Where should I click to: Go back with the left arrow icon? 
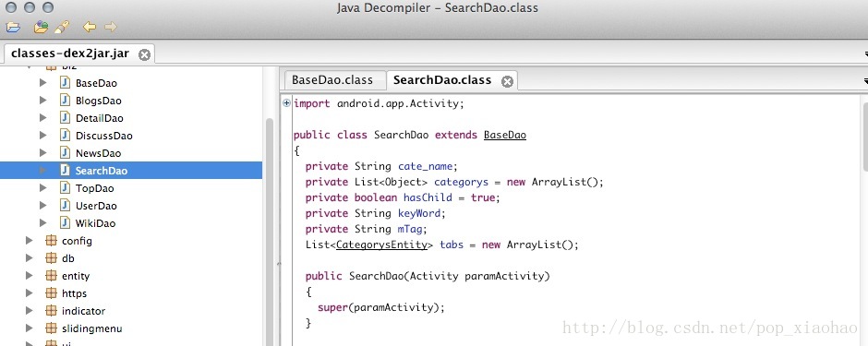90,27
